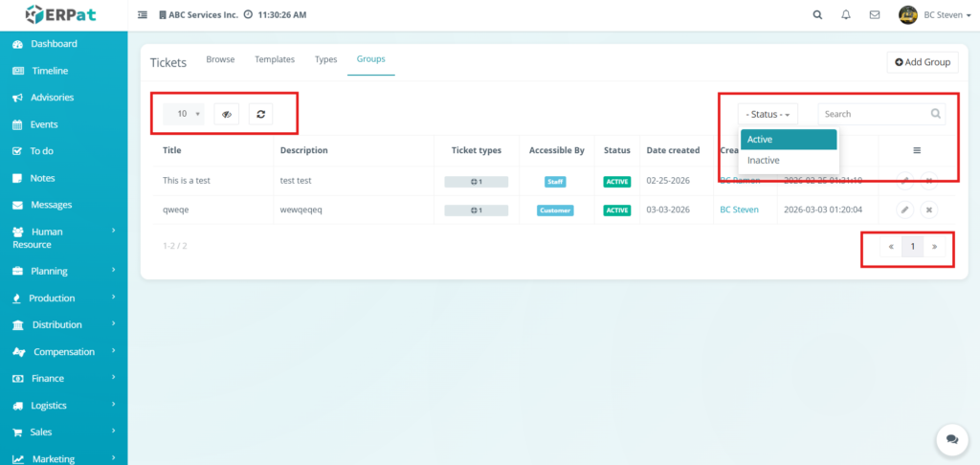
Task: Click the Add Group button
Action: (x=923, y=62)
